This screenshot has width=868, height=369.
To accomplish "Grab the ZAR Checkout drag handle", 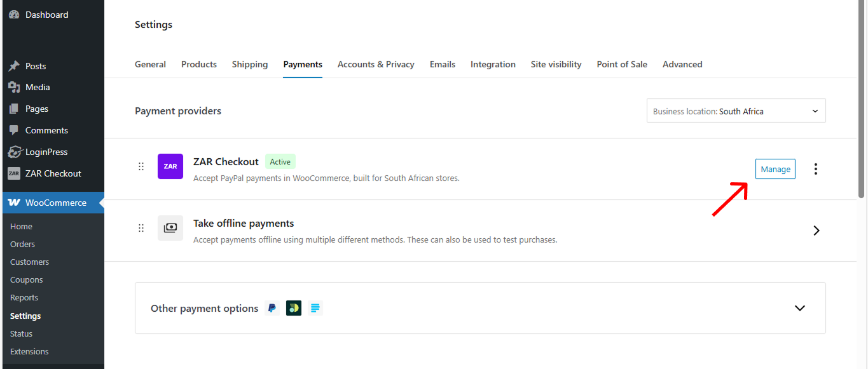I will click(x=141, y=166).
